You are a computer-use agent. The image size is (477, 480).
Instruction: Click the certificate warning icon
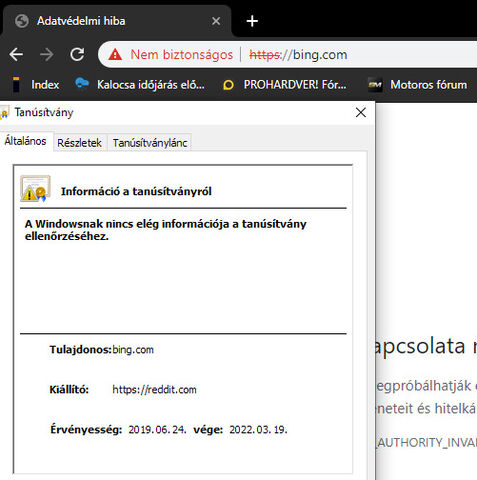[x=35, y=189]
